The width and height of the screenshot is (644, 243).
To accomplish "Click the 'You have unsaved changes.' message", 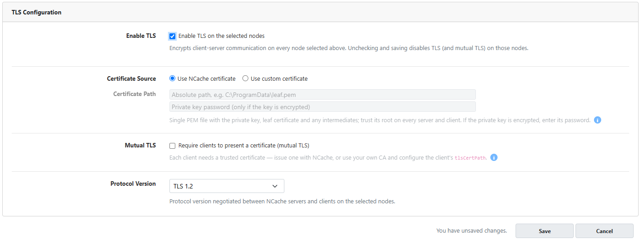I will [x=471, y=230].
